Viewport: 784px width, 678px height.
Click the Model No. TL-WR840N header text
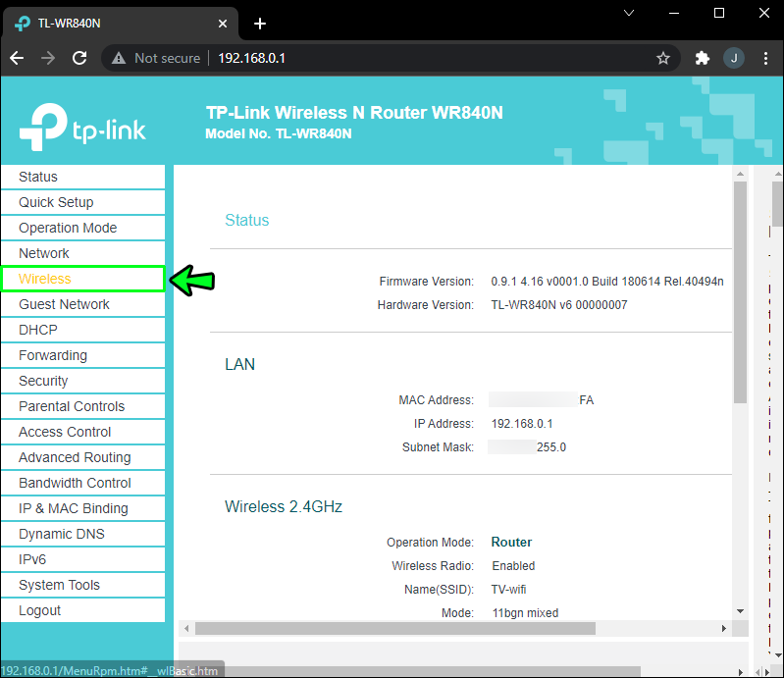tap(279, 134)
